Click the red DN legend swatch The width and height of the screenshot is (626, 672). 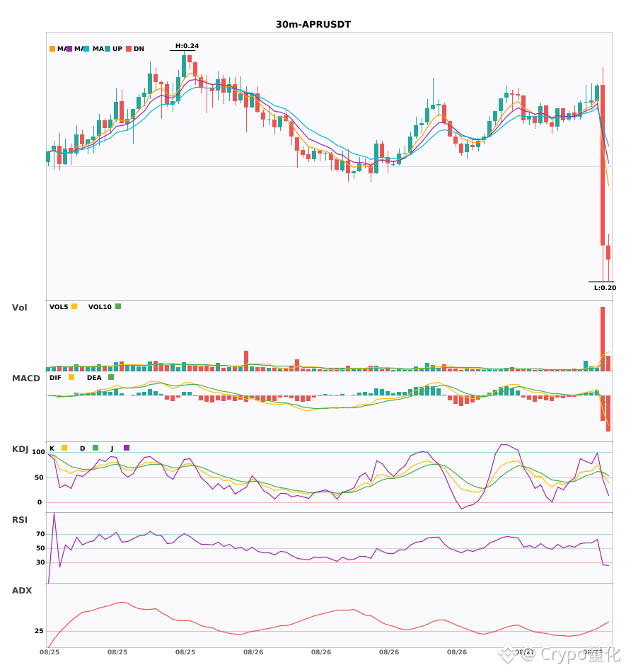tap(129, 49)
